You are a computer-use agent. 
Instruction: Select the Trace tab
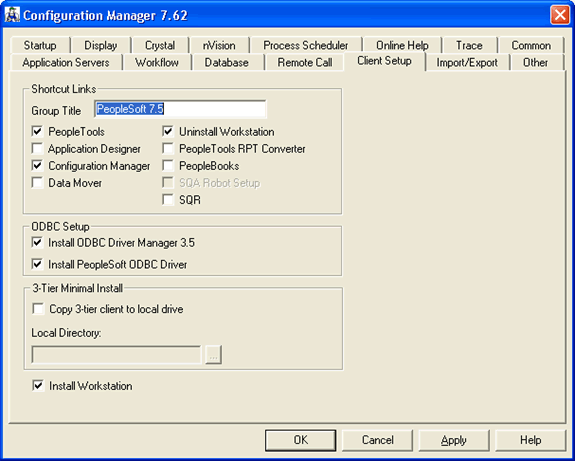click(469, 46)
